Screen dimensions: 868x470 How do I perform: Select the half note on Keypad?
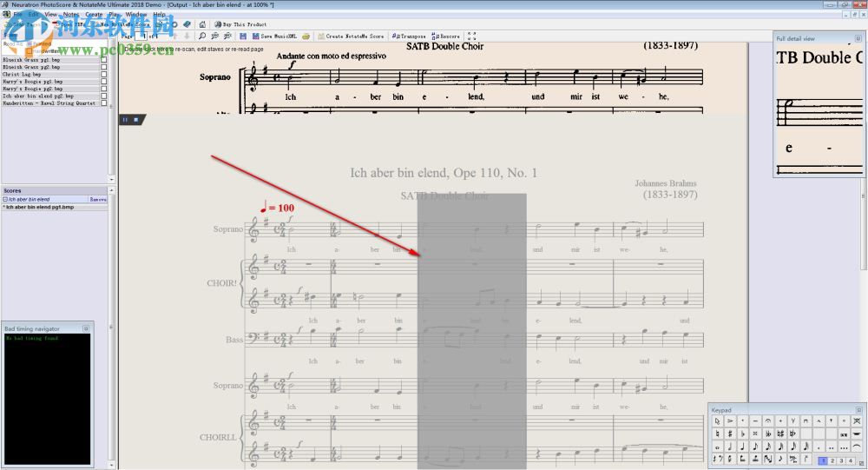coord(730,447)
